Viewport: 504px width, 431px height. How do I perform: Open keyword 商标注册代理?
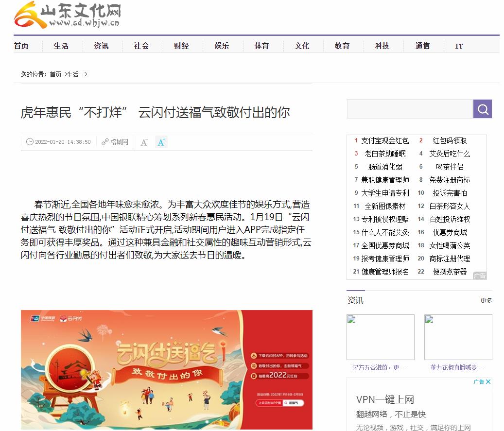(x=450, y=259)
